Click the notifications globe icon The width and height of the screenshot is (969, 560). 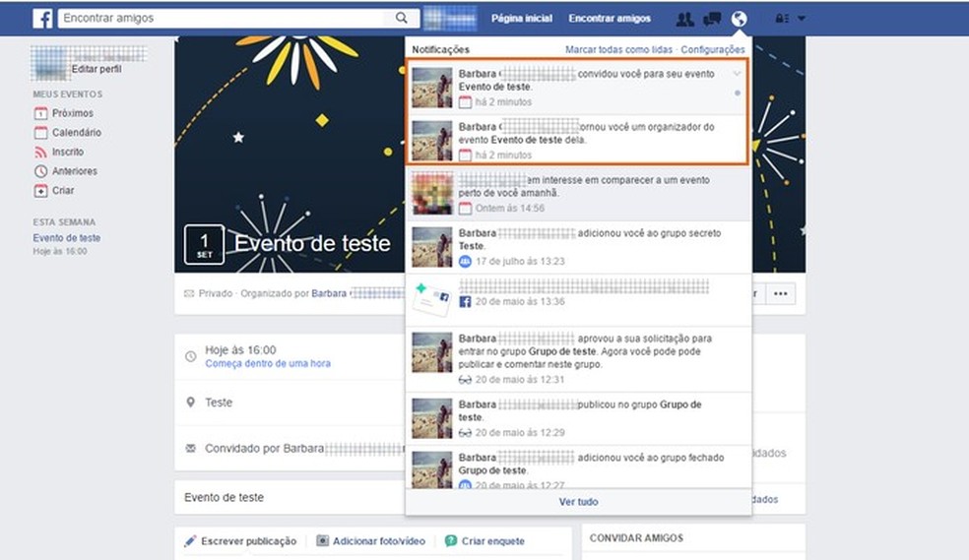tap(739, 19)
